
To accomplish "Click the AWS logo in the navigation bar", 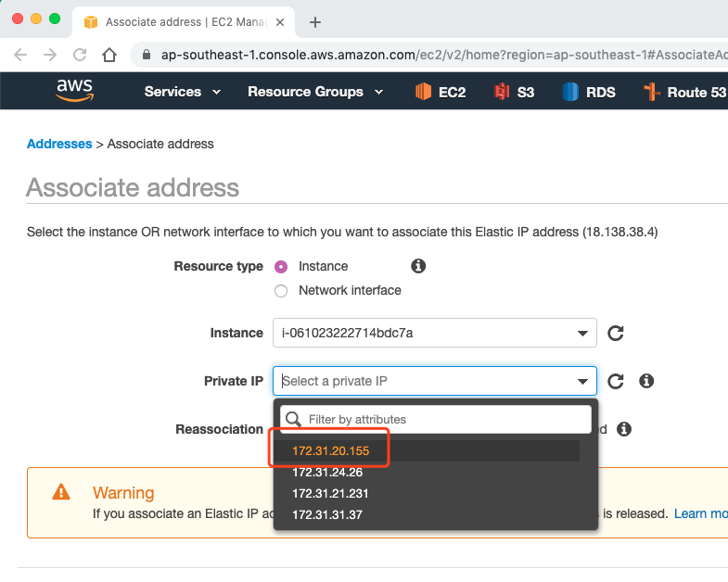I will (x=75, y=91).
